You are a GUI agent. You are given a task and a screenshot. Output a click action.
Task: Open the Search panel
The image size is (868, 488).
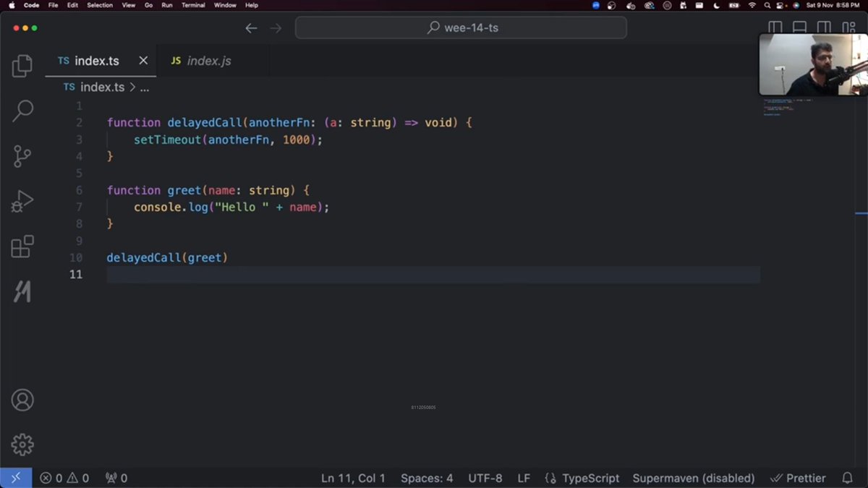22,110
